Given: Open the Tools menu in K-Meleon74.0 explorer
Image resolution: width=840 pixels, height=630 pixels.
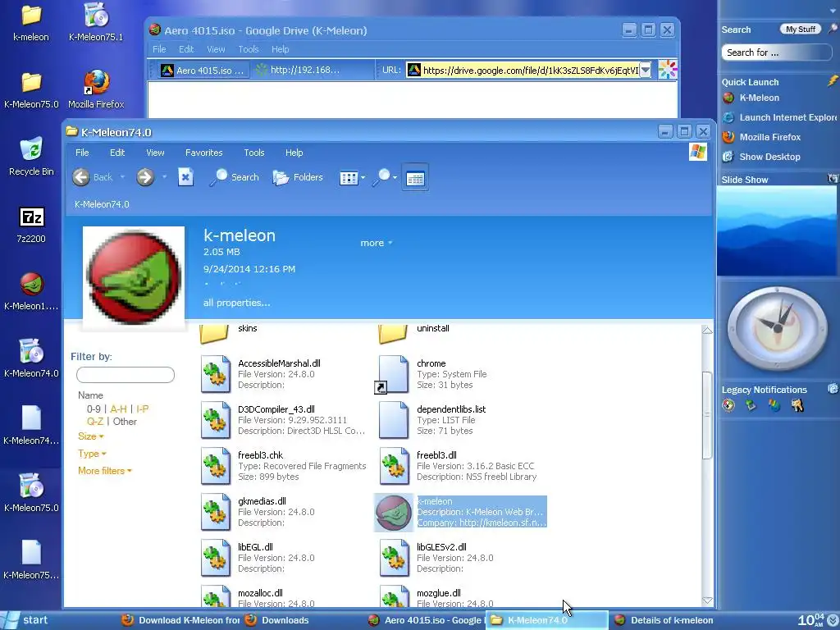Looking at the screenshot, I should [254, 153].
